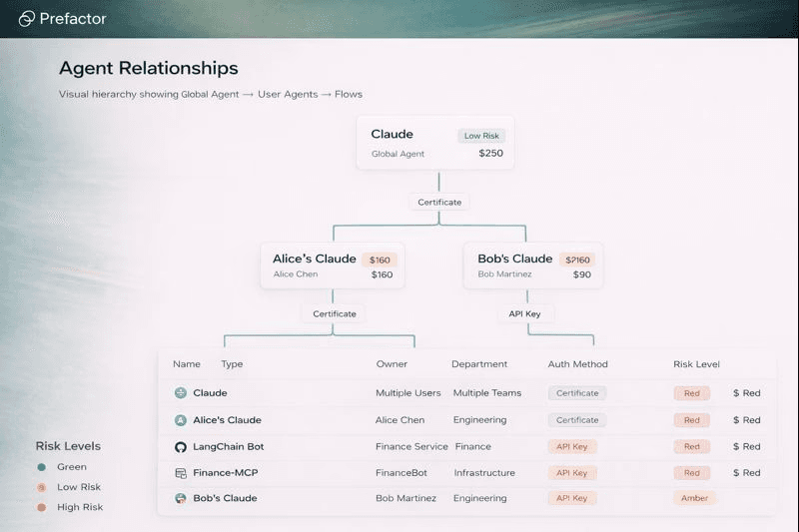
Task: Click the Department column header
Action: point(479,364)
